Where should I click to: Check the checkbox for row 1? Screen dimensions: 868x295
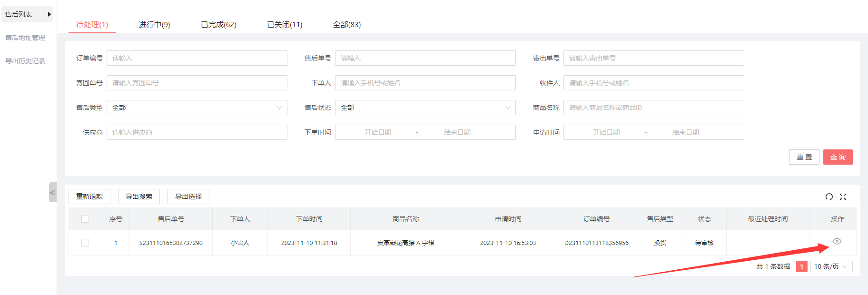tap(85, 243)
